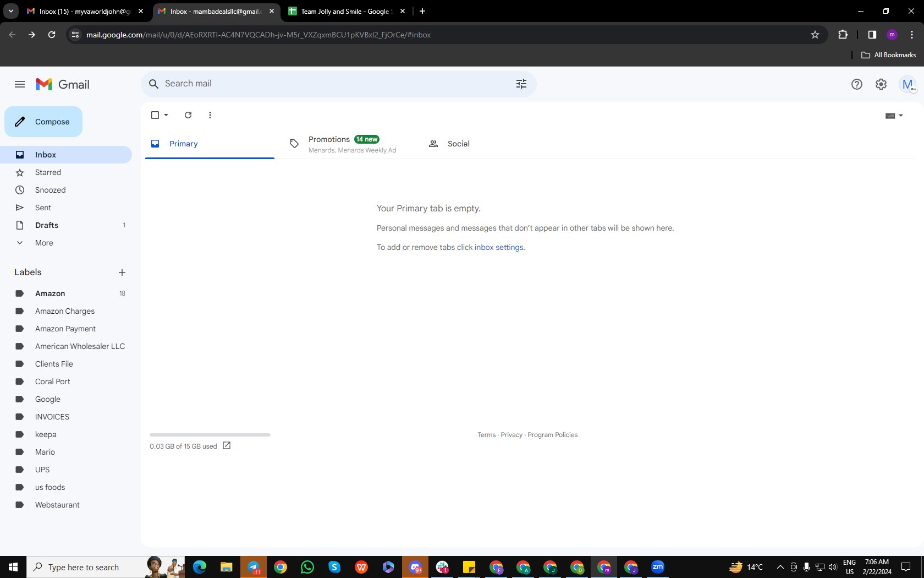Show hidden system tray icons
924x578 pixels.
point(780,567)
